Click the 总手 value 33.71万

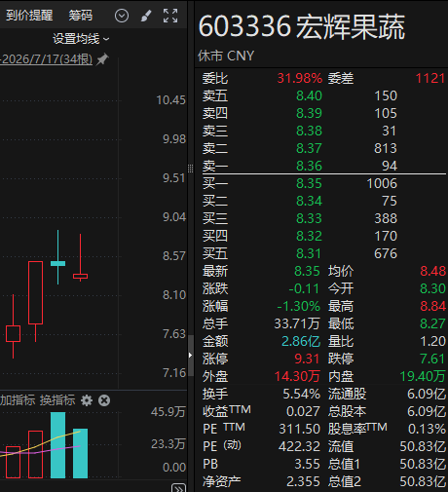[x=297, y=323]
